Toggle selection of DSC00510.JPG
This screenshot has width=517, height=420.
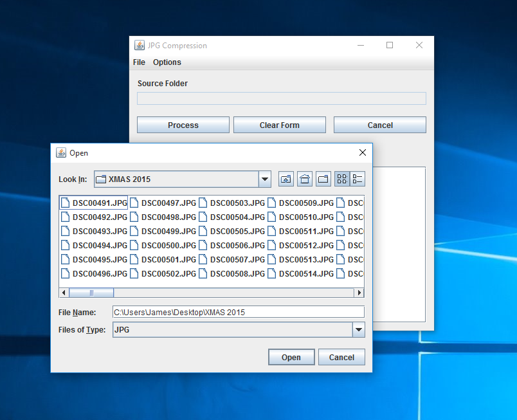(x=307, y=217)
